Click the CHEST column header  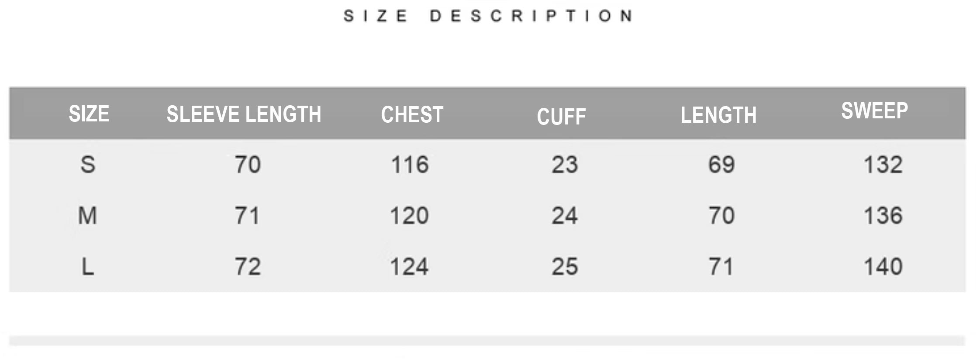(x=412, y=115)
